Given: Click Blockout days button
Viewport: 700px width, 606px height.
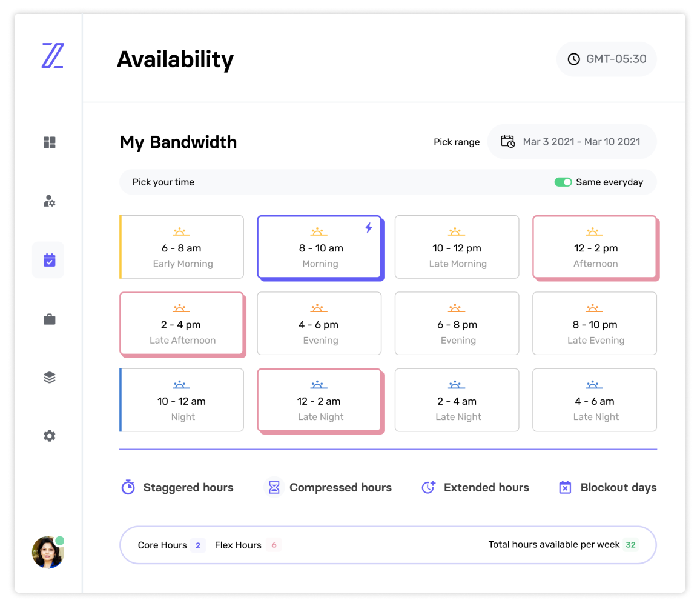Looking at the screenshot, I should 607,487.
